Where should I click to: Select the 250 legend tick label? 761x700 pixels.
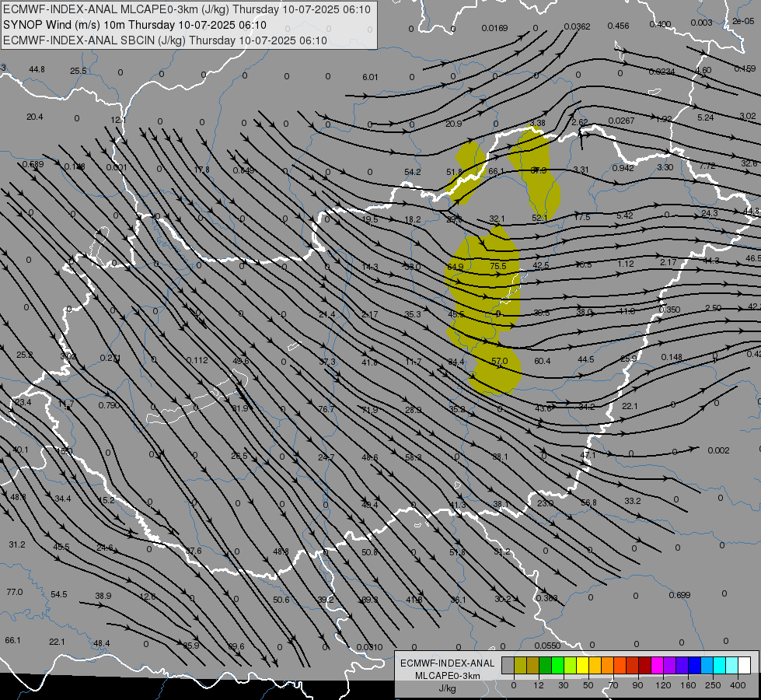pos(713,685)
